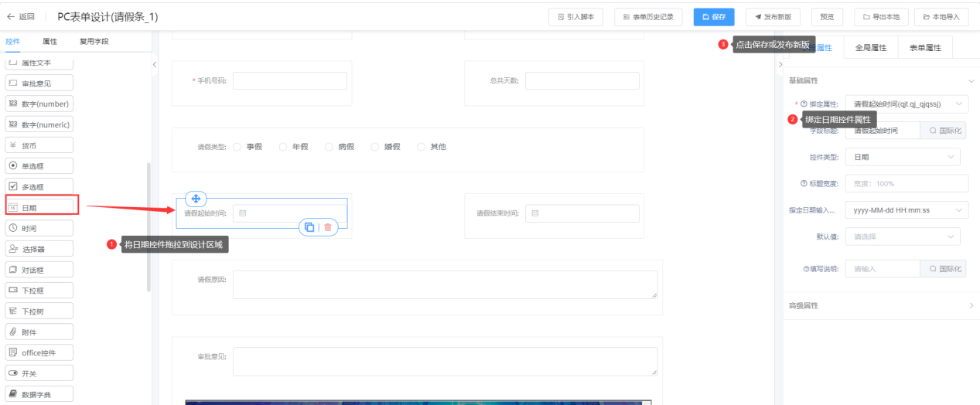
Task: Click the red delete trash icon
Action: pos(328,227)
